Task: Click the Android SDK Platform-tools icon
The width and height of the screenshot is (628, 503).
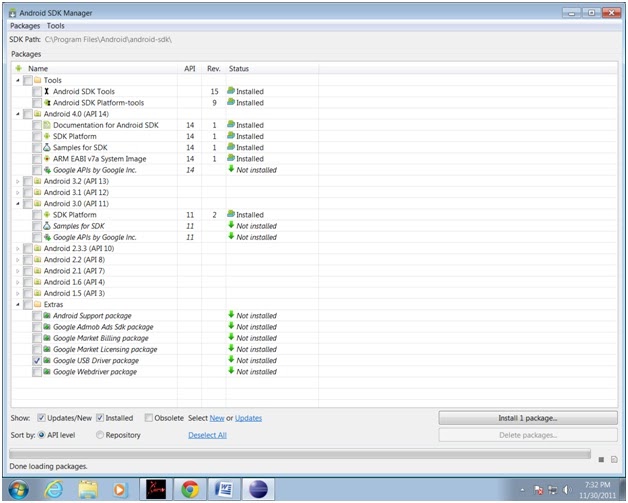Action: [47, 103]
